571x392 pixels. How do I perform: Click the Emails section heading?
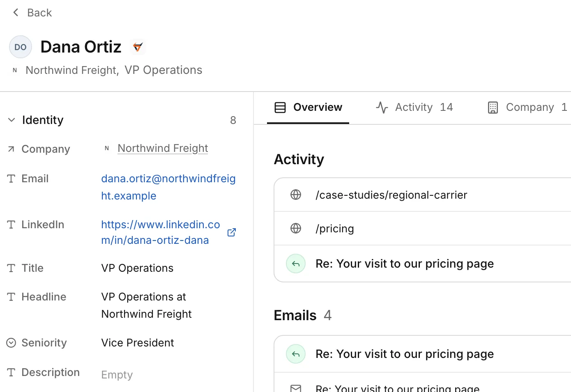pos(295,315)
